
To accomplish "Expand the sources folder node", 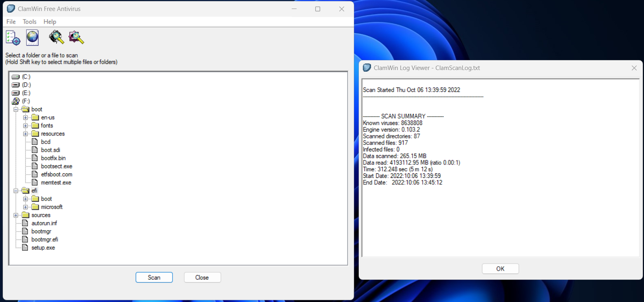I will (x=16, y=215).
